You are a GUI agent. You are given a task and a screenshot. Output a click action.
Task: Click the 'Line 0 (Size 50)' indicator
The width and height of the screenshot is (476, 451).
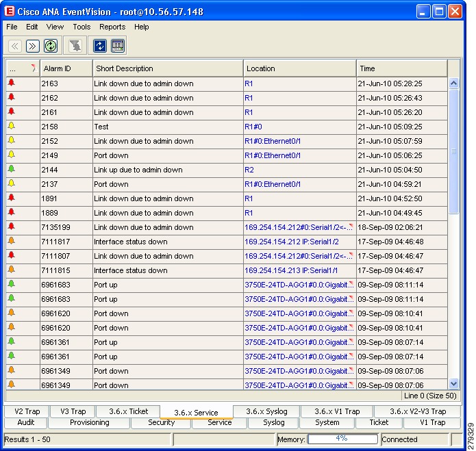(x=430, y=396)
